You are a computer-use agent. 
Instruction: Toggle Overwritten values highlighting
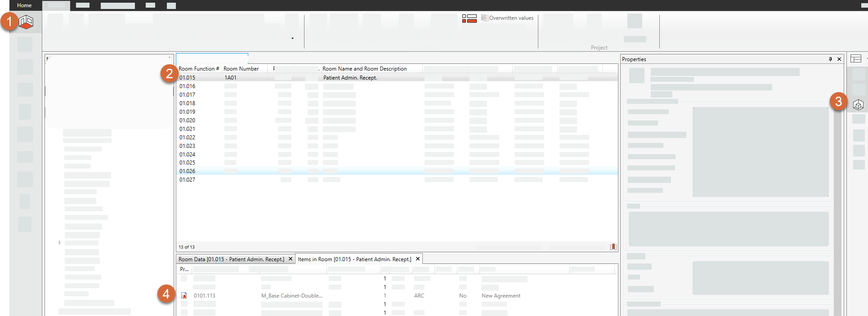tap(507, 18)
